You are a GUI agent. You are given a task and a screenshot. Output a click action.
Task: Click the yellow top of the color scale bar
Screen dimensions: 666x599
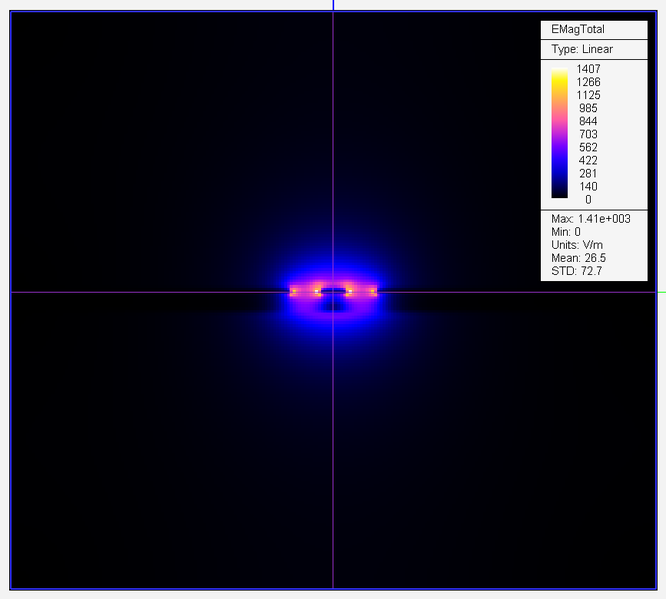[560, 72]
